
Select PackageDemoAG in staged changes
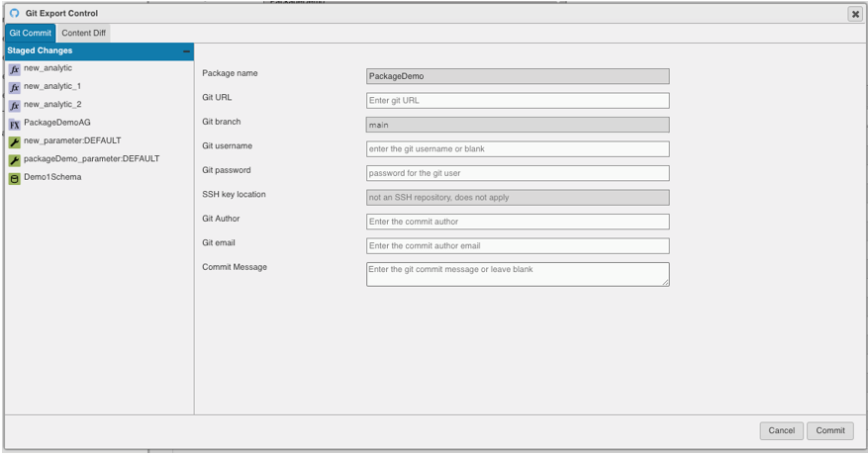tap(57, 123)
